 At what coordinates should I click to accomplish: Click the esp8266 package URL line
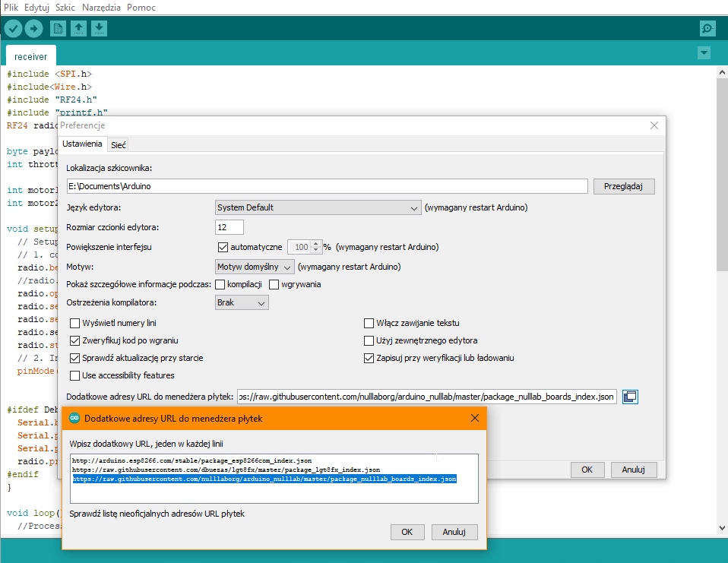[191, 461]
